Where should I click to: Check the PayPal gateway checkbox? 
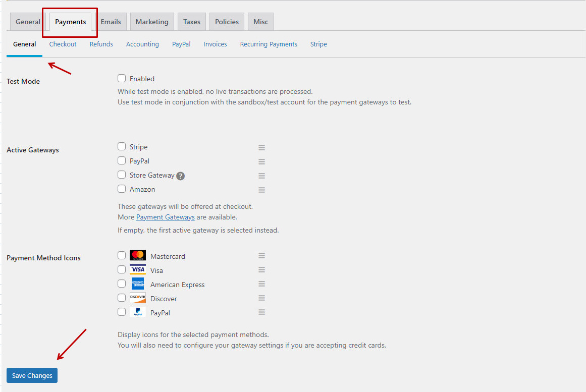point(122,160)
